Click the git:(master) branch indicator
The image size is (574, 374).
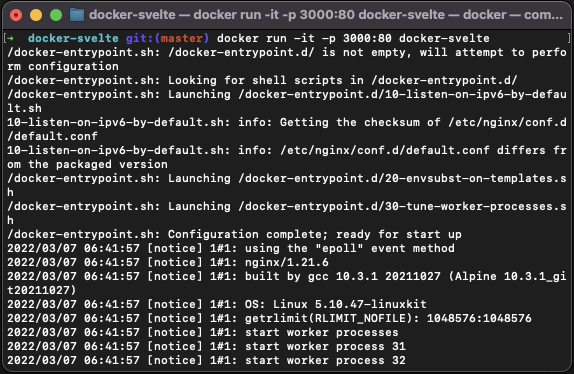[x=167, y=38]
